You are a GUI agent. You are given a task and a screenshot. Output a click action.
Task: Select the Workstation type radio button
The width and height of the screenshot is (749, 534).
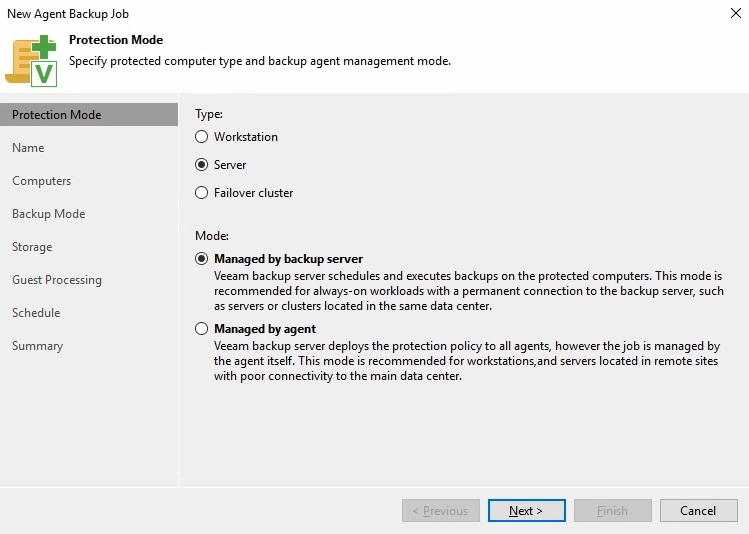pyautogui.click(x=202, y=137)
